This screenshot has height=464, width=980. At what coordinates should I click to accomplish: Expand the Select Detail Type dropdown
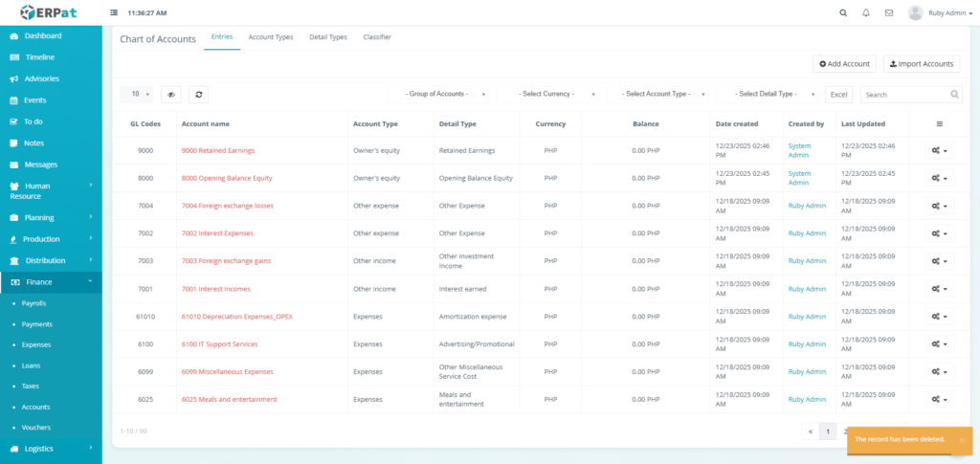(x=769, y=94)
